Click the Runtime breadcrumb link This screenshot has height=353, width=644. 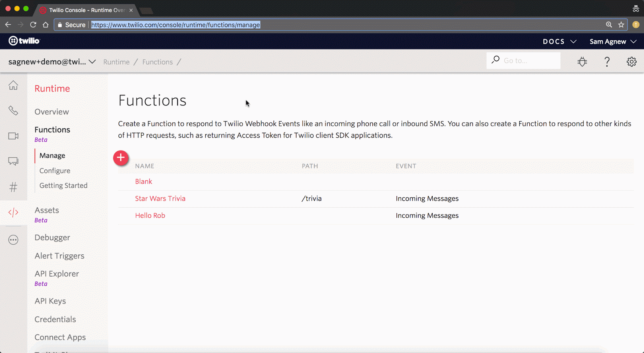116,62
